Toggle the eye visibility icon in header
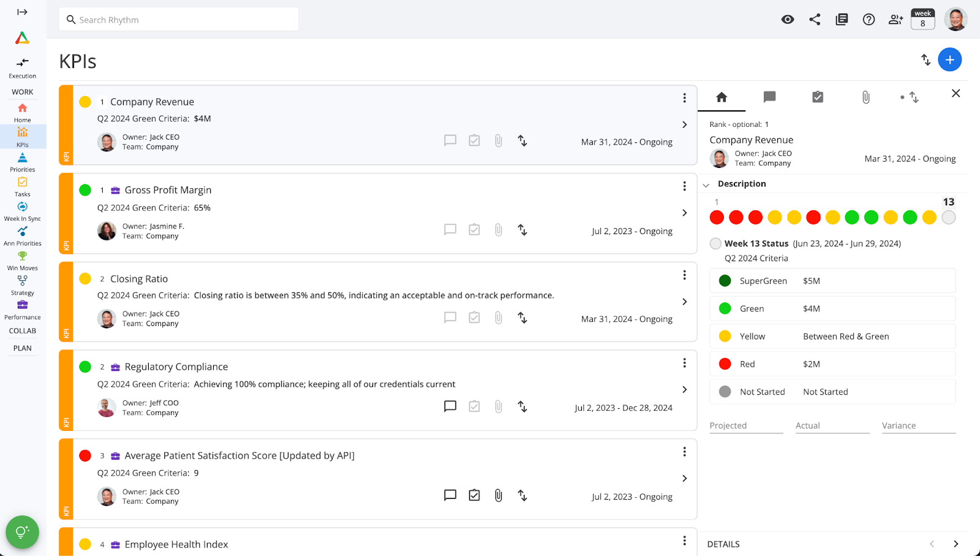980x556 pixels. pos(788,20)
